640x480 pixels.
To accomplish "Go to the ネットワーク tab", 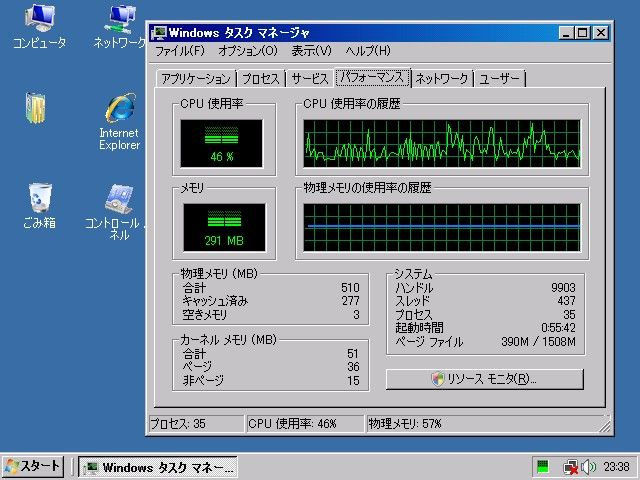I will tap(442, 79).
